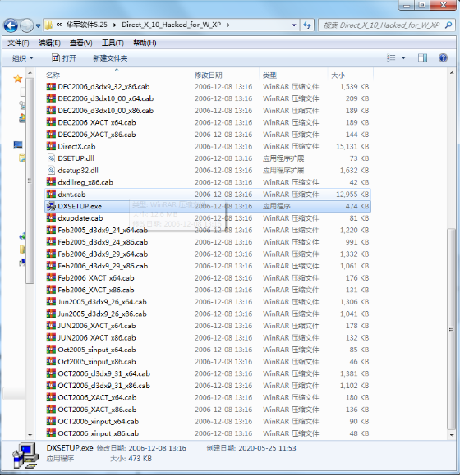Click file name OCT2006_XACT_x86.cab
Screen dimensions: 460x476
[97, 410]
